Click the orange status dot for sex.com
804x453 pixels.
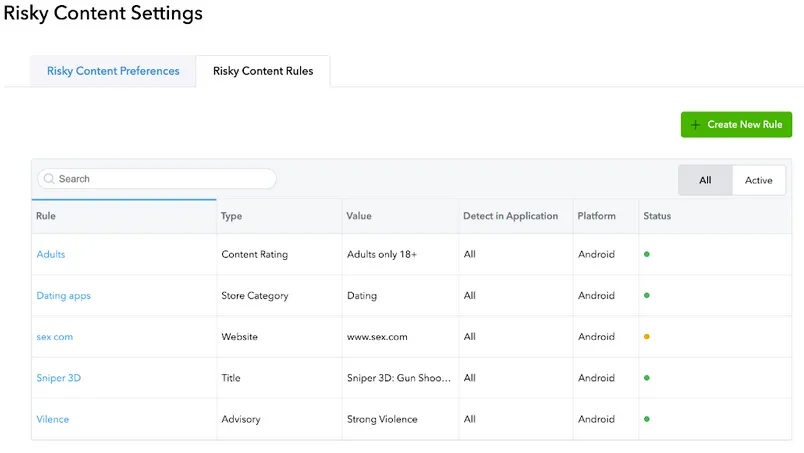(647, 337)
